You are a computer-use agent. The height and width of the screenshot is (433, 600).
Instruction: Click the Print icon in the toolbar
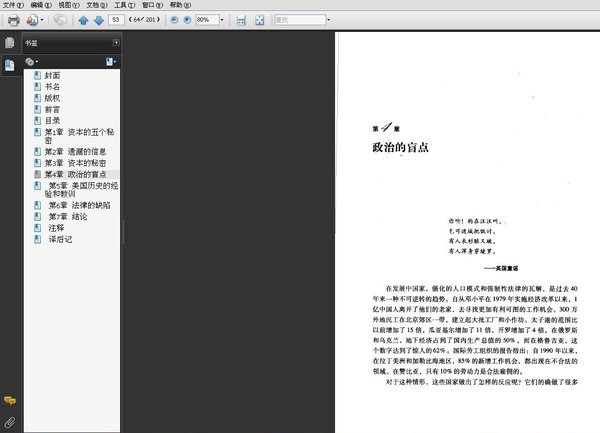[x=13, y=20]
